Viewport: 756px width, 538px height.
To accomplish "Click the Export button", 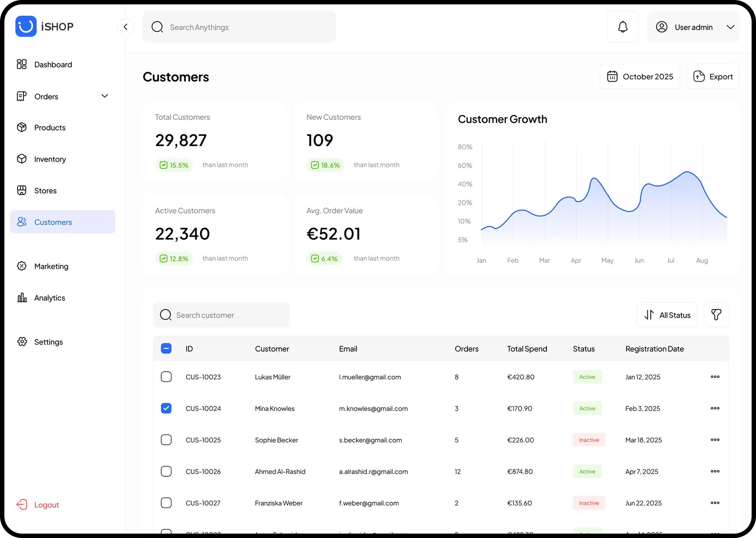I will [x=713, y=76].
